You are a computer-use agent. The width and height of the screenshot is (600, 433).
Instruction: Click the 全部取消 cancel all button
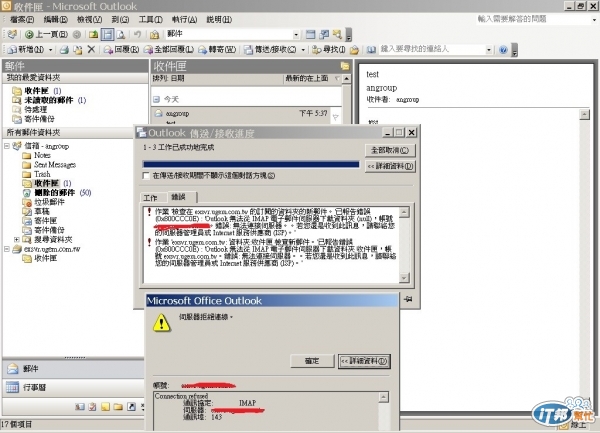390,150
